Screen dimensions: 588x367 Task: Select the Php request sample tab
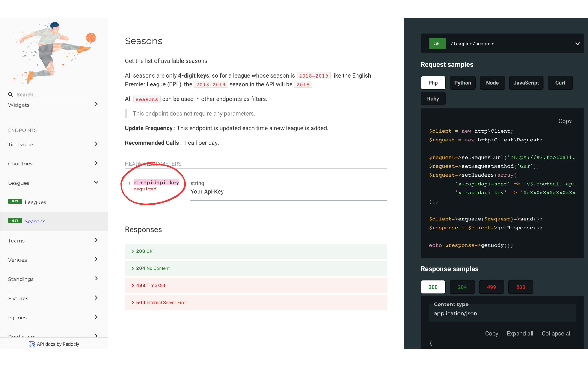433,83
